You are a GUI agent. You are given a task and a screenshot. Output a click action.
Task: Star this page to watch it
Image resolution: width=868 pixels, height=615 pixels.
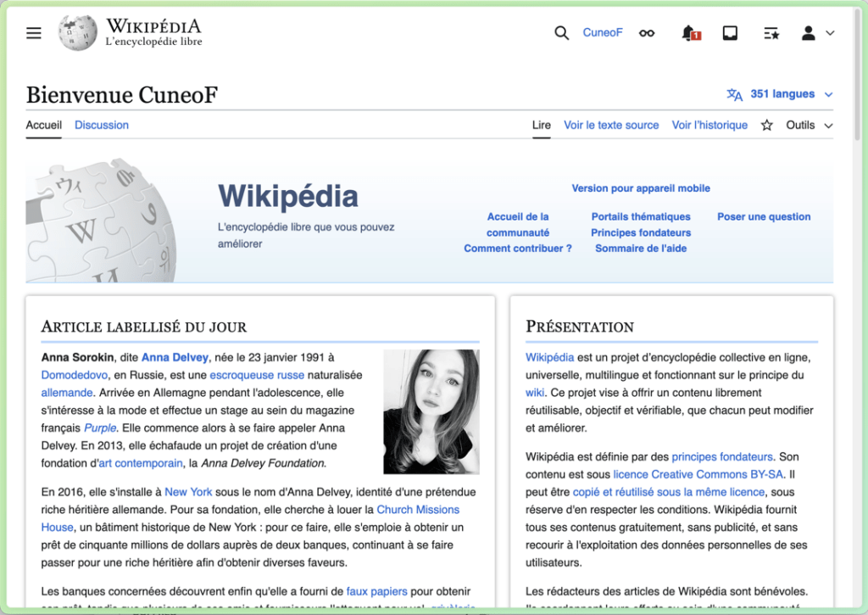[x=767, y=126]
